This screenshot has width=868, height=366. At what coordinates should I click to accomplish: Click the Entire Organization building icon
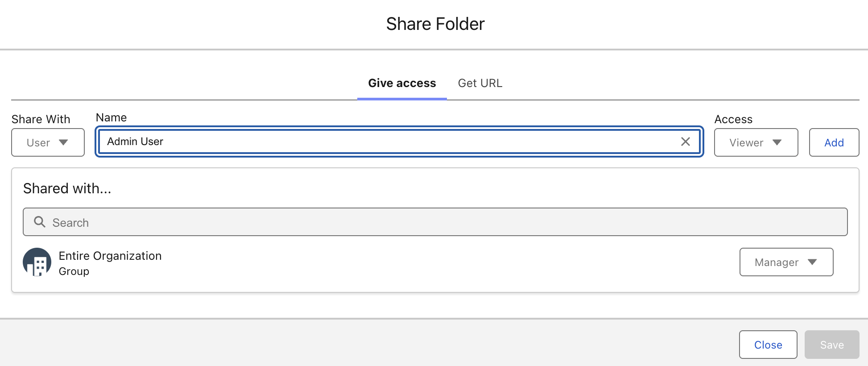coord(37,262)
